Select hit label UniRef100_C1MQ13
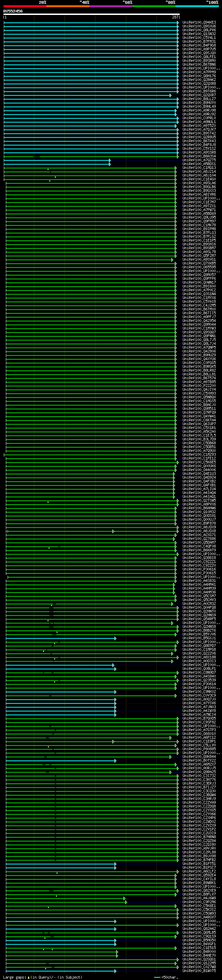The image size is (222, 980). point(199,168)
